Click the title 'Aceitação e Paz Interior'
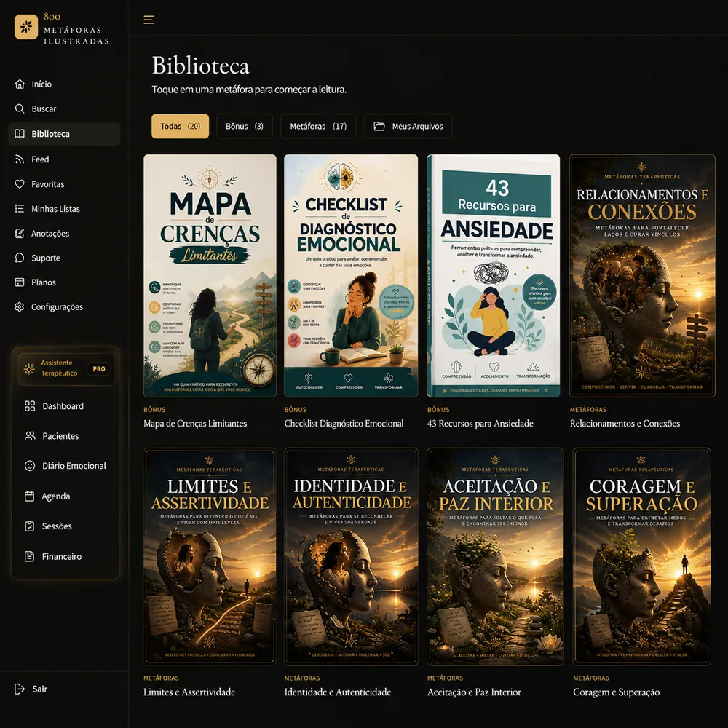The height and width of the screenshot is (728, 728). click(474, 692)
